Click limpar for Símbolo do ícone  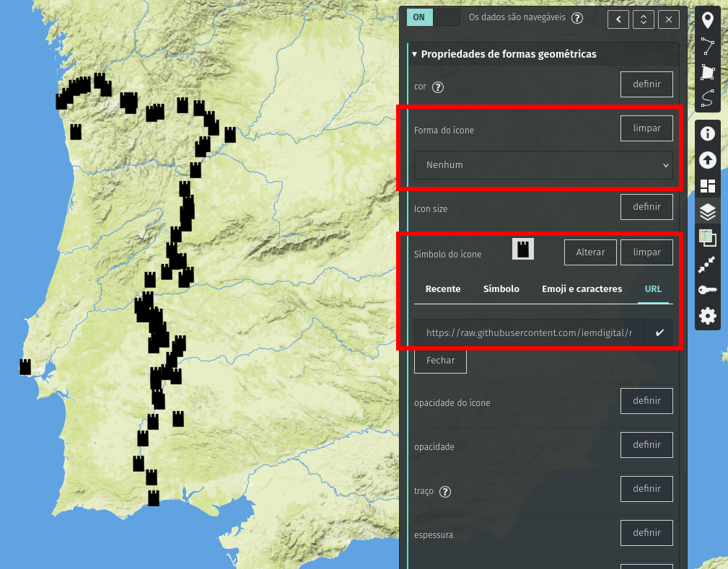pos(646,252)
